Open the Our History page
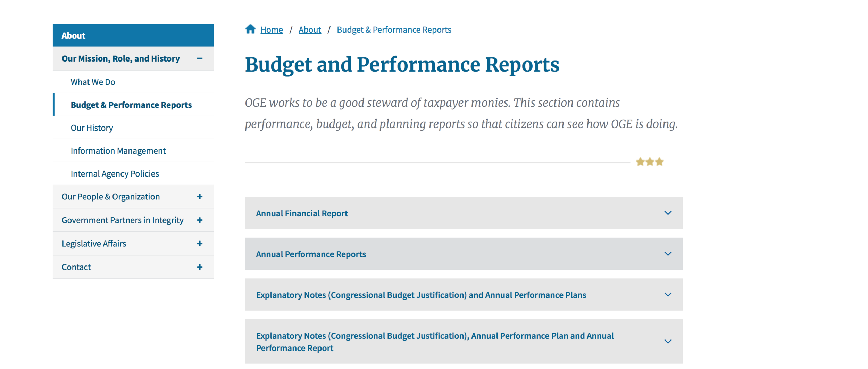 tap(92, 128)
